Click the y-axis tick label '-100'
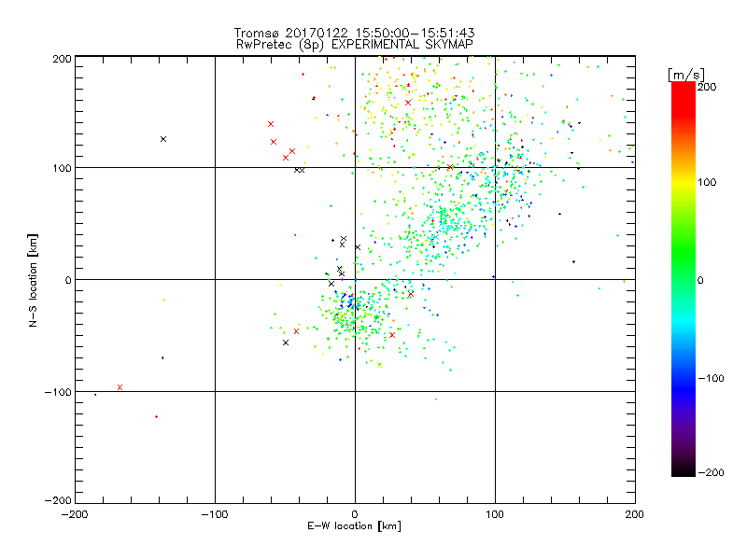The width and height of the screenshot is (747, 560). pos(58,392)
